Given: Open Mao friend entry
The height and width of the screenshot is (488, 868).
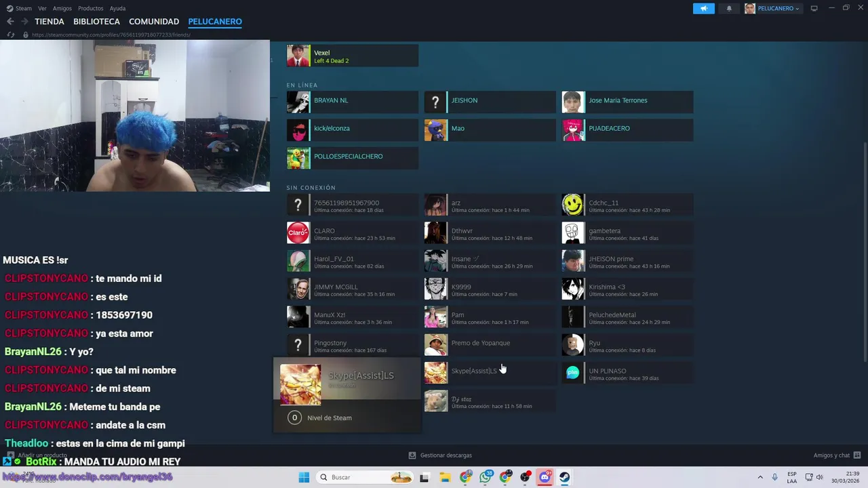Looking at the screenshot, I should [490, 130].
